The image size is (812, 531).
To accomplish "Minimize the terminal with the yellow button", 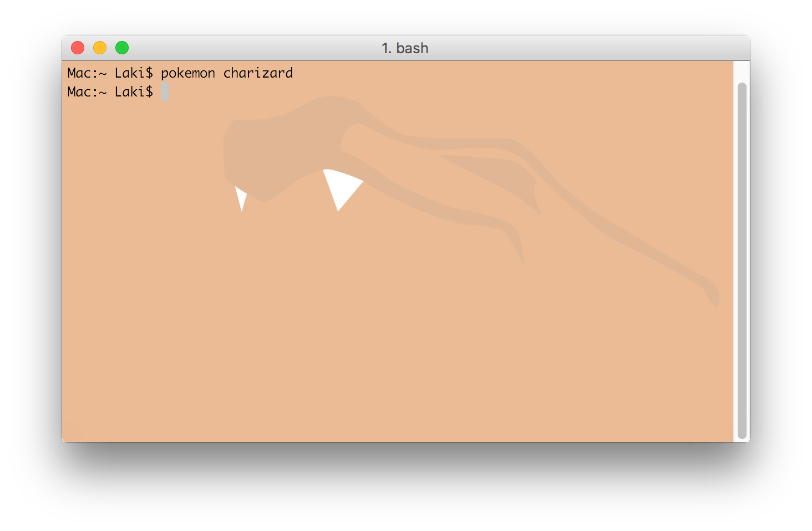I will click(100, 48).
